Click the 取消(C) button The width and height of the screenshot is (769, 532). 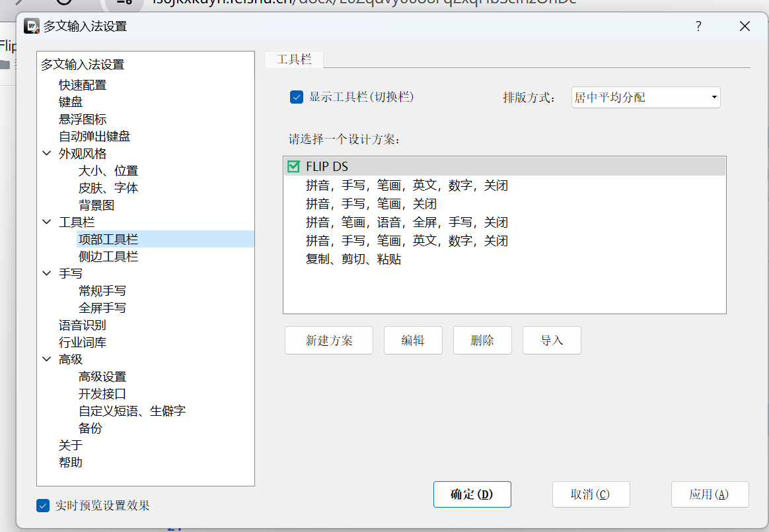point(591,494)
